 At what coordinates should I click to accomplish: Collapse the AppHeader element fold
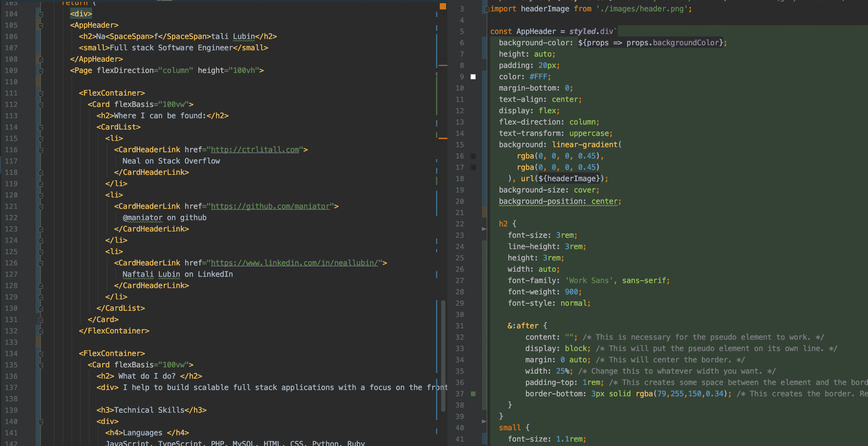(41, 26)
